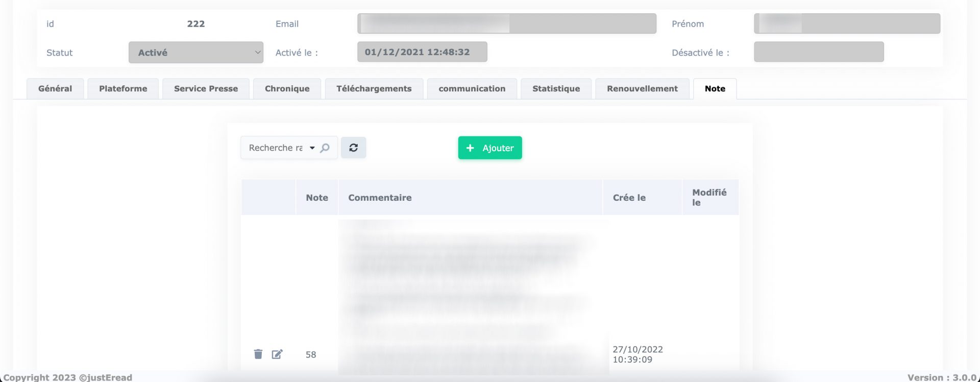980x382 pixels.
Task: Click the search magnifier icon
Action: point(325,148)
